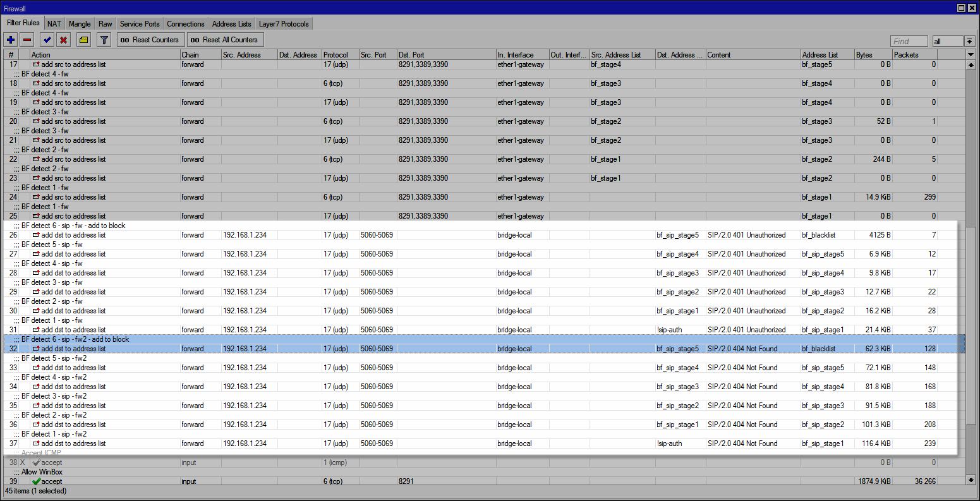
Task: Open the column chooser dropdown arrow
Action: coord(971,55)
